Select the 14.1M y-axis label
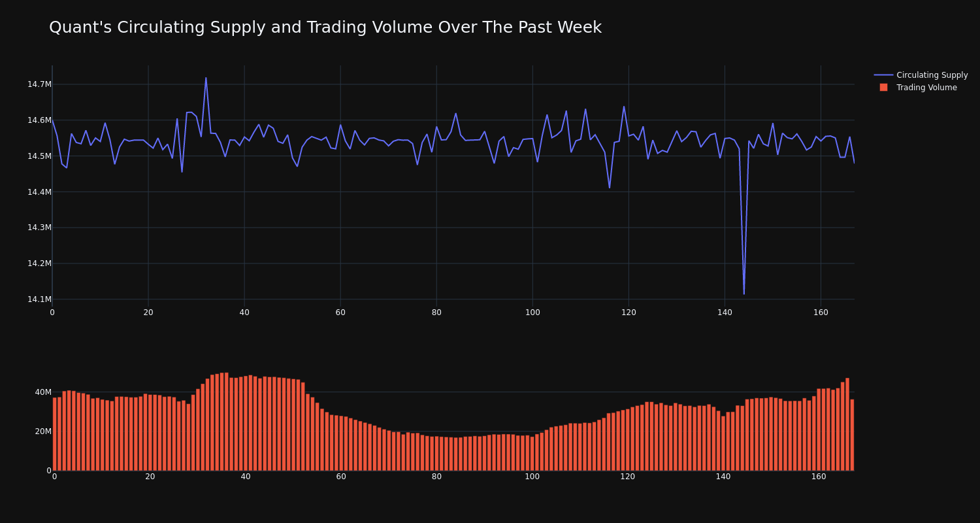The image size is (980, 523). tap(39, 299)
